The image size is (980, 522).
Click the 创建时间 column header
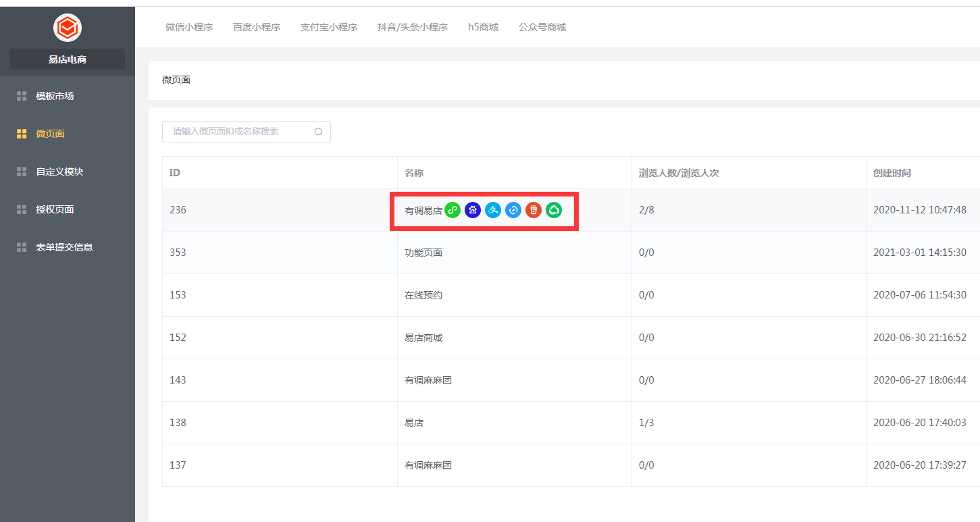click(892, 173)
